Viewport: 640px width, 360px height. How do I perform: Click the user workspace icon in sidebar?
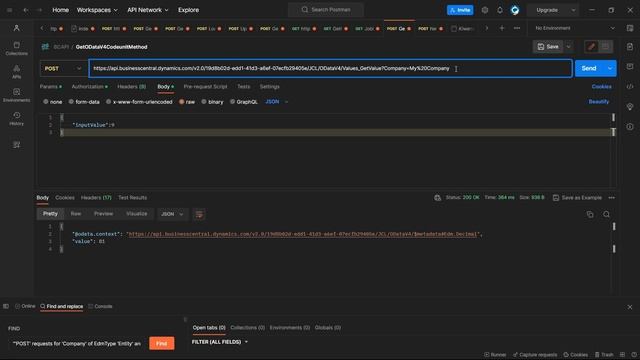[16, 28]
